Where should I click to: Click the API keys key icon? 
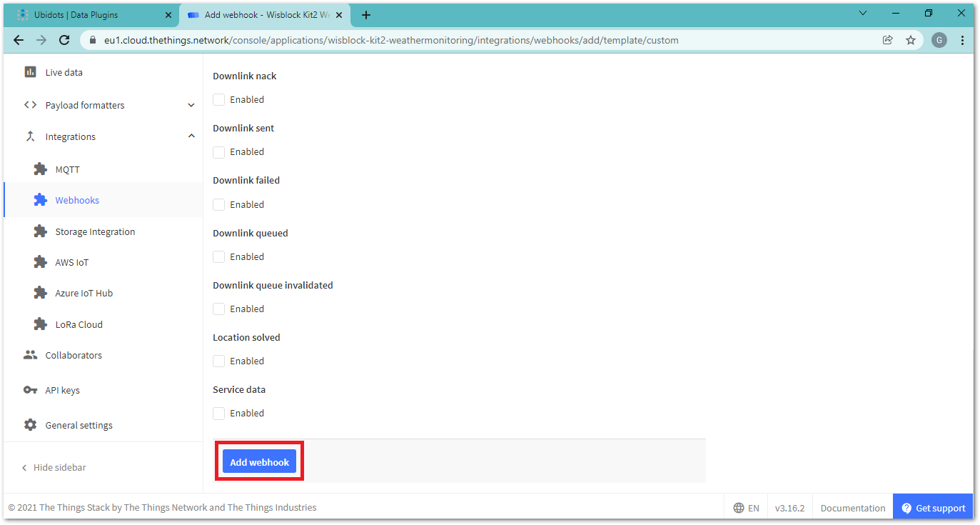(x=30, y=390)
